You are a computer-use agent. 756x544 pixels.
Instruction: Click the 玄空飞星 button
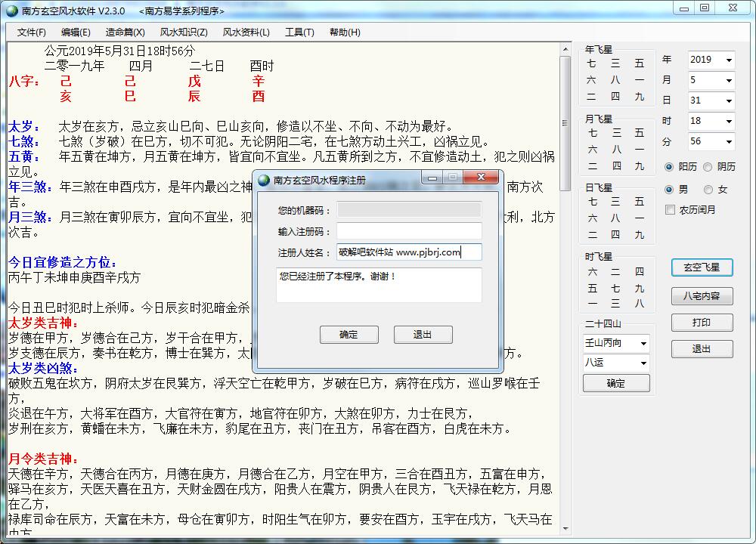tap(702, 267)
